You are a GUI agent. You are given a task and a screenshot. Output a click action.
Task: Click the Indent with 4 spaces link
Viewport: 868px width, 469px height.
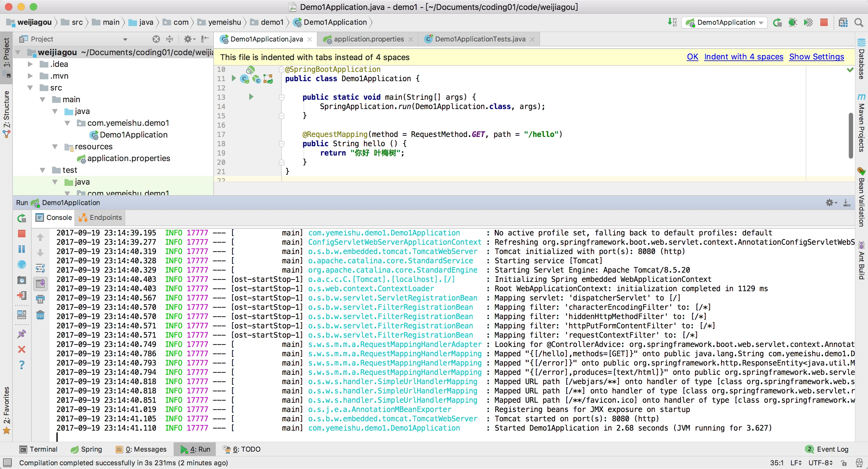click(743, 57)
